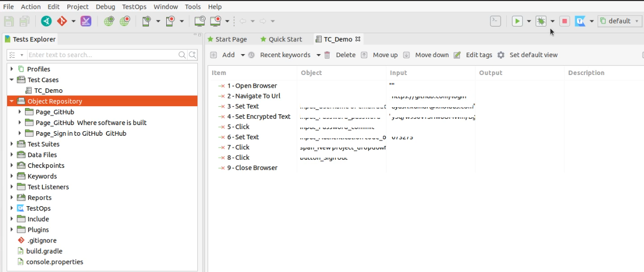Select step 4 - Set Encrypted Text
Viewport: 644px width, 272px height.
[254, 116]
